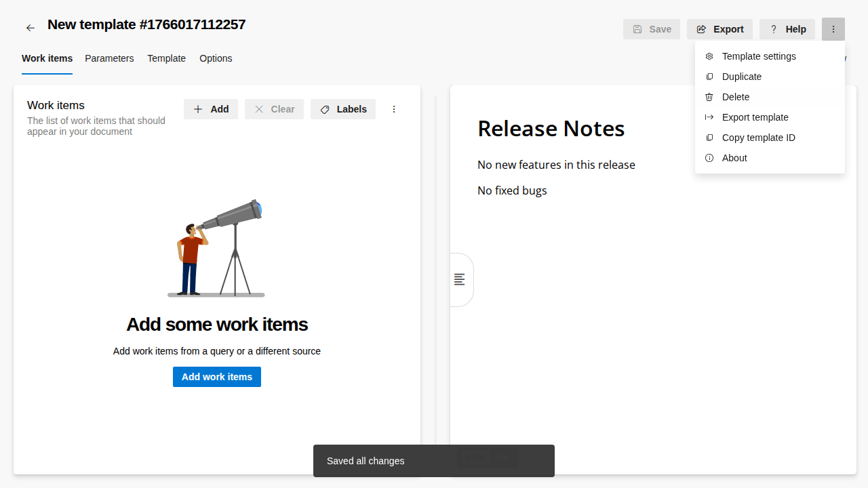The height and width of the screenshot is (488, 868).
Task: Go to the Options tab
Action: (216, 58)
